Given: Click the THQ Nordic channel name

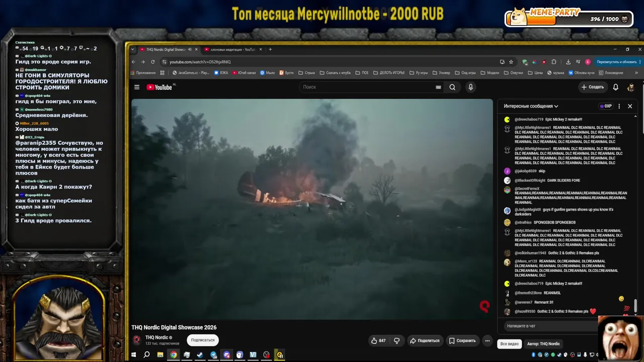Looking at the screenshot, I should [x=156, y=337].
